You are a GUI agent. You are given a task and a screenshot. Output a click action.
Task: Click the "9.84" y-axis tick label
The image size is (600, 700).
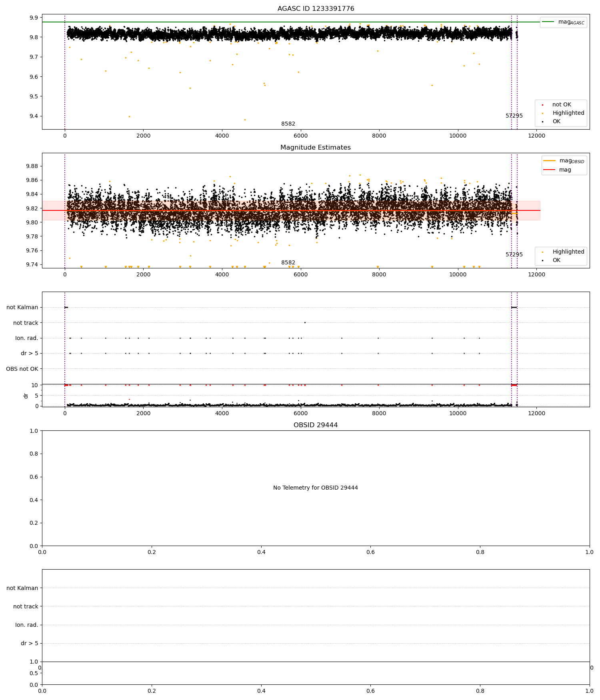click(32, 194)
